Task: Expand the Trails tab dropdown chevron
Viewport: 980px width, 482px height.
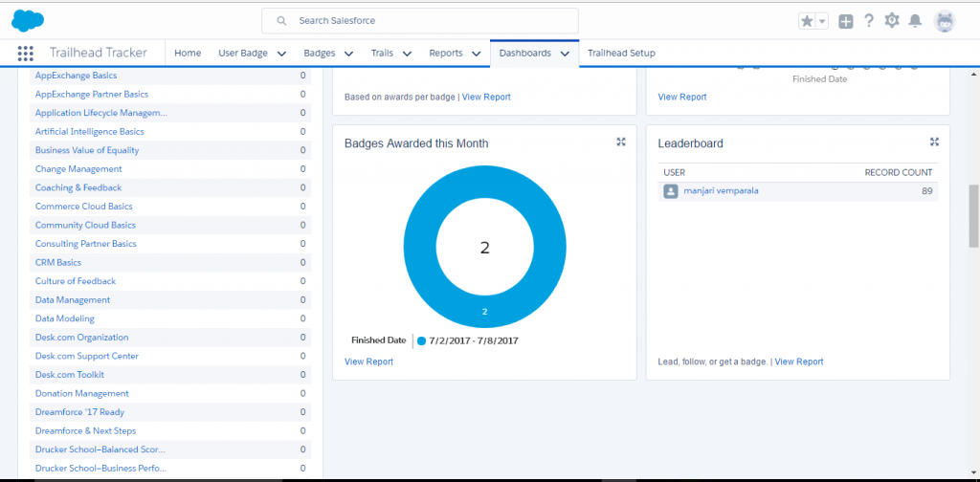Action: [408, 54]
